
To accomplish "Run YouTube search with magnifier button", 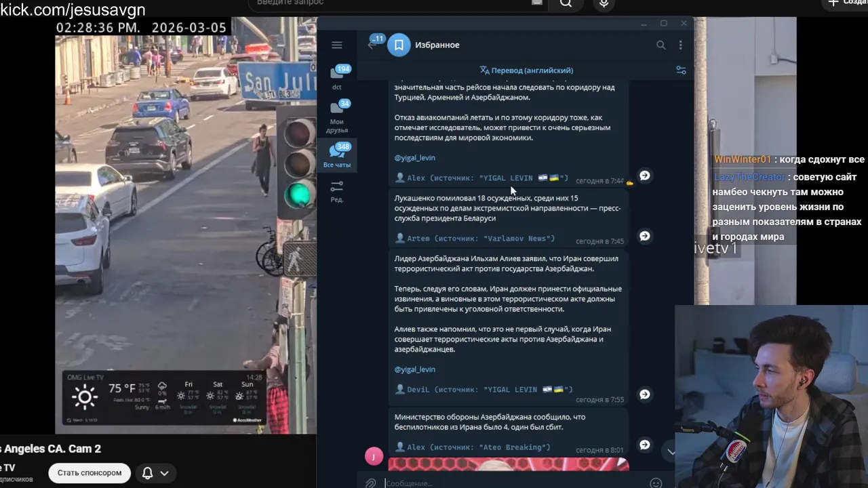I will (x=566, y=3).
